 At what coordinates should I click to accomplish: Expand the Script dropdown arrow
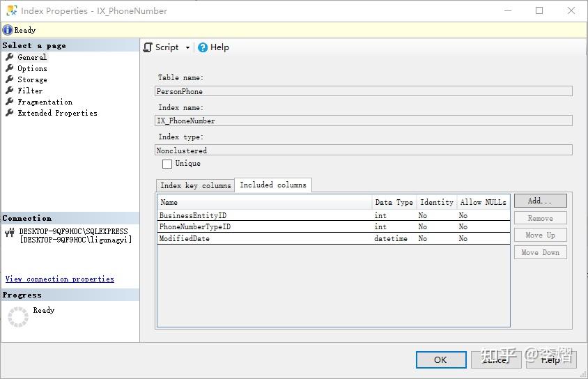click(187, 47)
